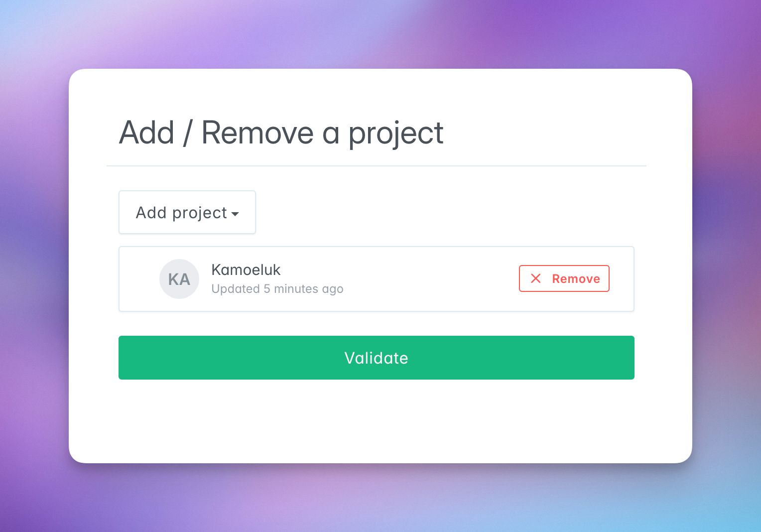The image size is (761, 532).
Task: Click the green Validate bar
Action: pos(376,358)
